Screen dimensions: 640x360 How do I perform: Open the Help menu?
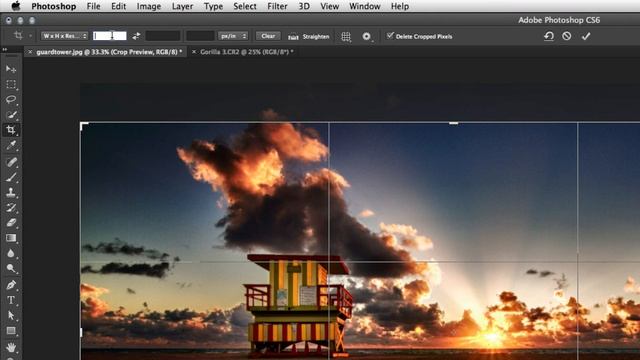pyautogui.click(x=400, y=6)
